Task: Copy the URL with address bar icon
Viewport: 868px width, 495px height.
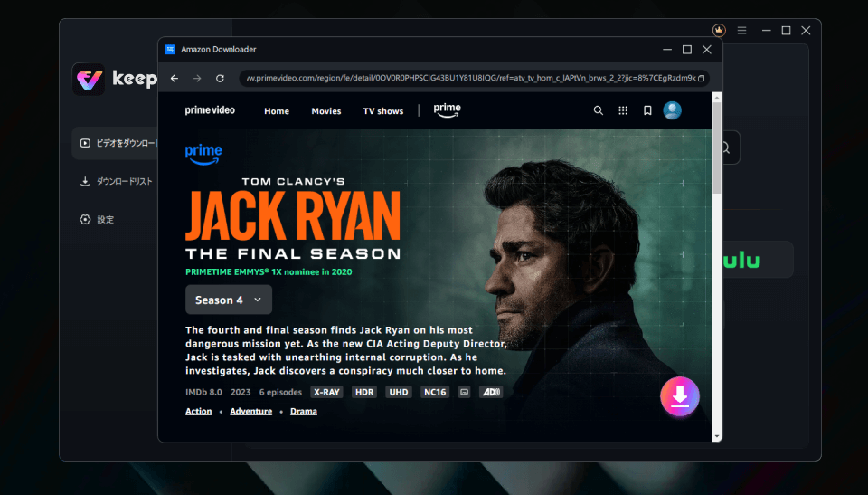Action: click(x=701, y=78)
